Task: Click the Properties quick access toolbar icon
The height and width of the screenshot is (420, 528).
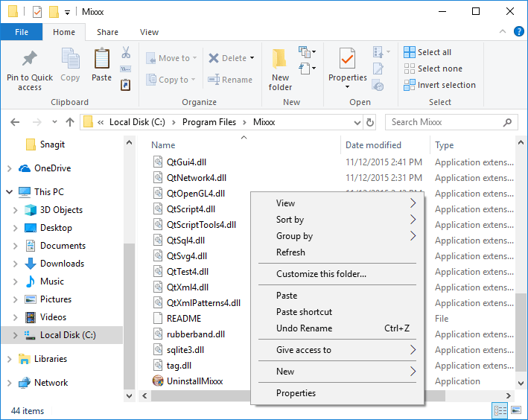Action: tap(37, 12)
